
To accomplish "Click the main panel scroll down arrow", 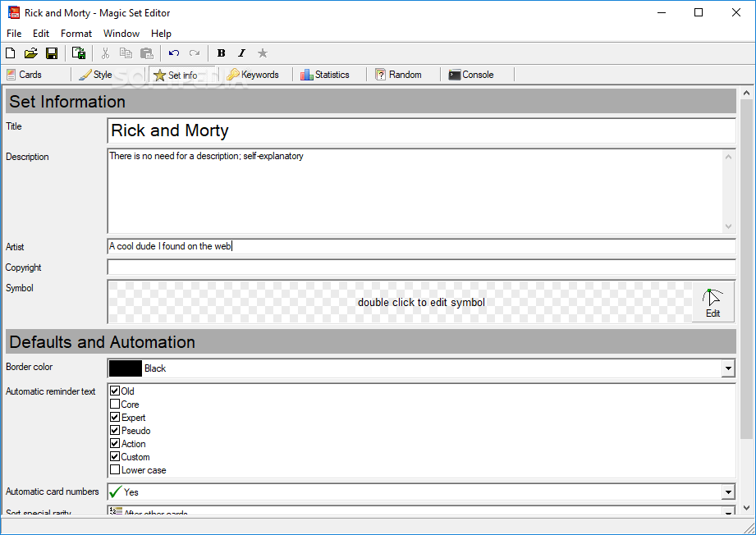I will click(746, 508).
